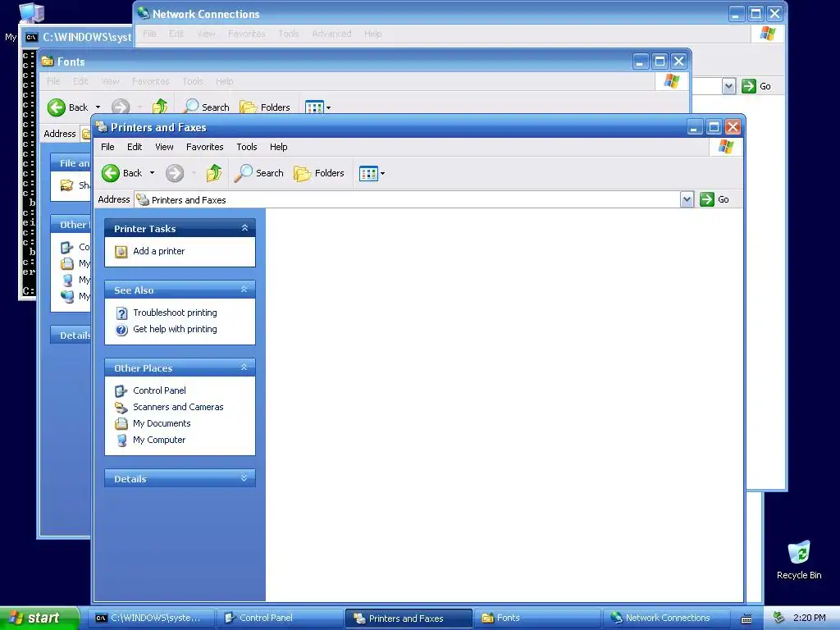Open the Advanced menu in Network Connections
The image size is (840, 630).
[331, 34]
